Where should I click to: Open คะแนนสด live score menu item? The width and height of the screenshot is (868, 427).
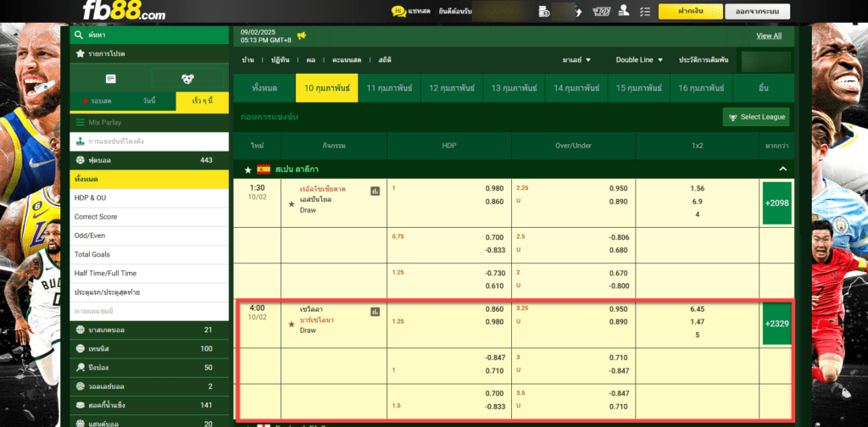coord(347,60)
